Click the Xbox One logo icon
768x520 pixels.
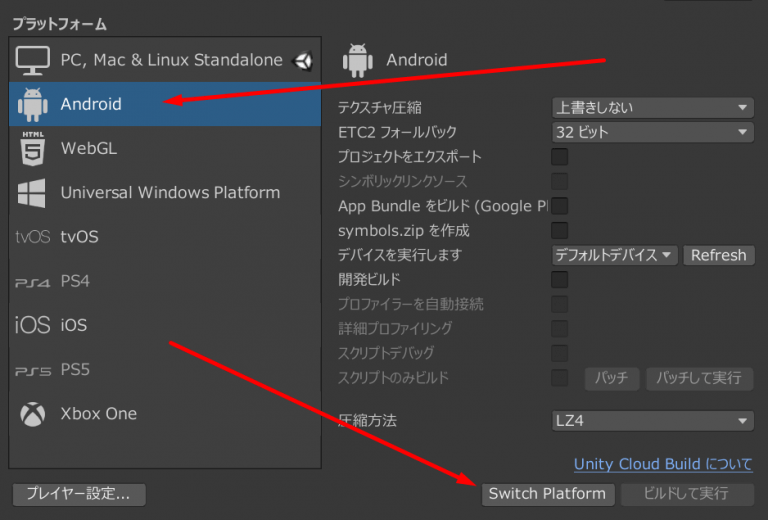[33, 414]
